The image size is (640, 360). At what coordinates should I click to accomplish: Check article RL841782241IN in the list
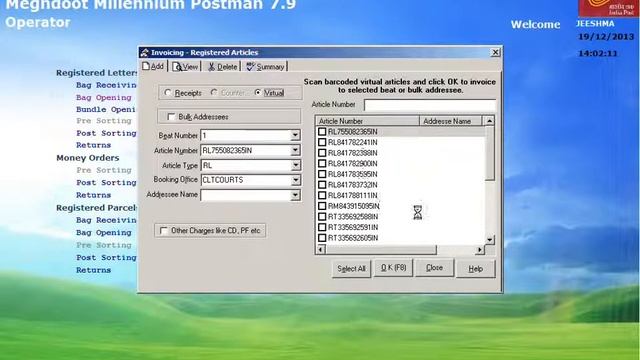(x=322, y=142)
